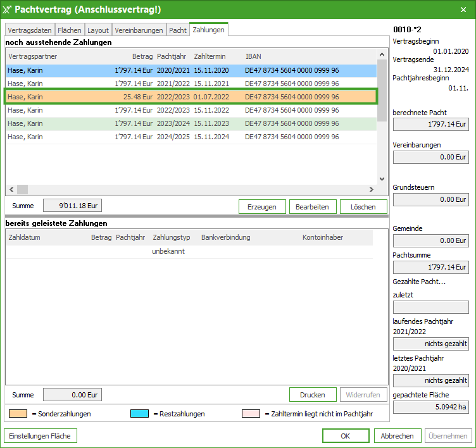Select the Layout tab

tap(98, 30)
